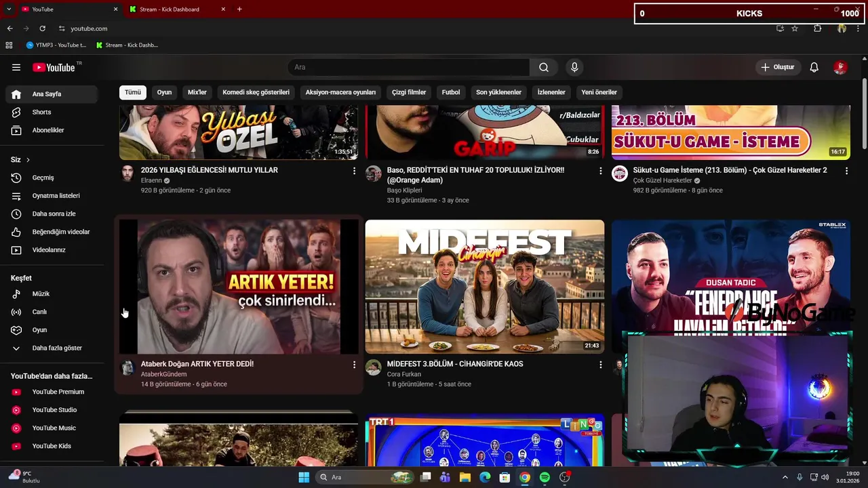Open Spotify from the taskbar
This screenshot has height=488, width=868.
coord(545,477)
